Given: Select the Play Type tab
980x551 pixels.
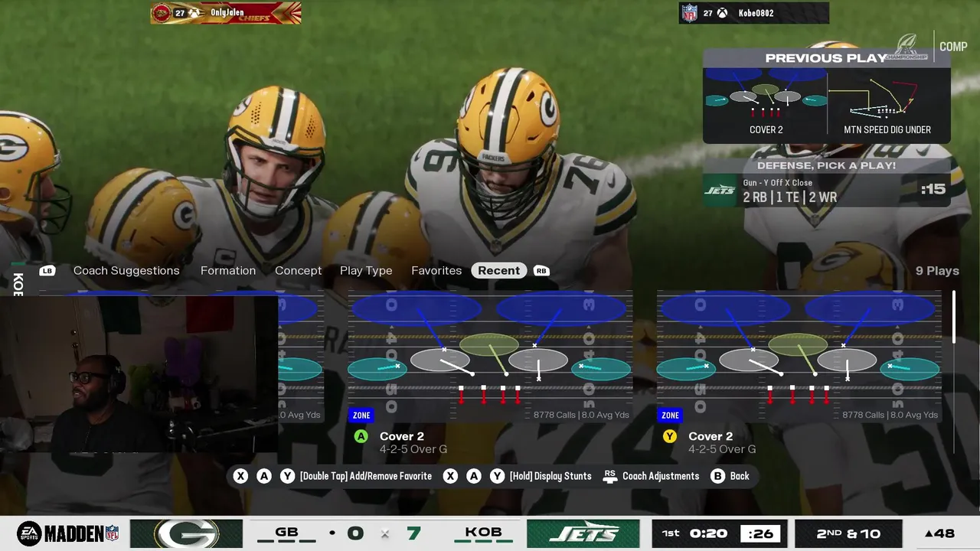Looking at the screenshot, I should pyautogui.click(x=366, y=270).
